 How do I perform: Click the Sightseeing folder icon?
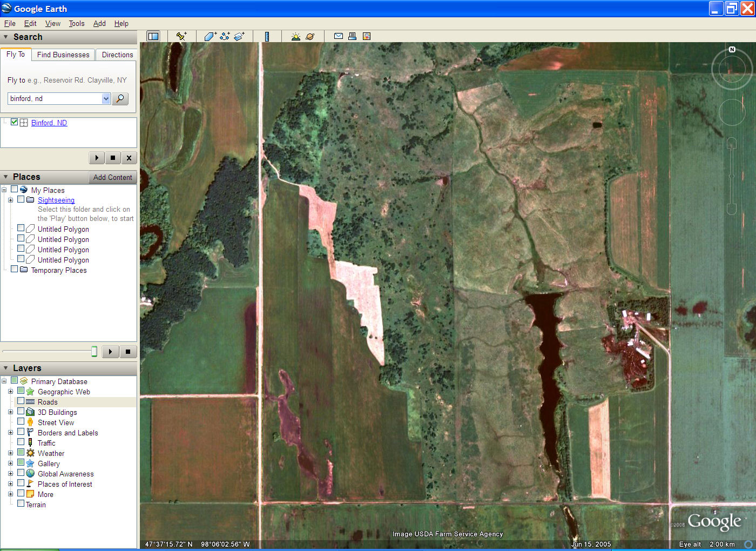(31, 200)
